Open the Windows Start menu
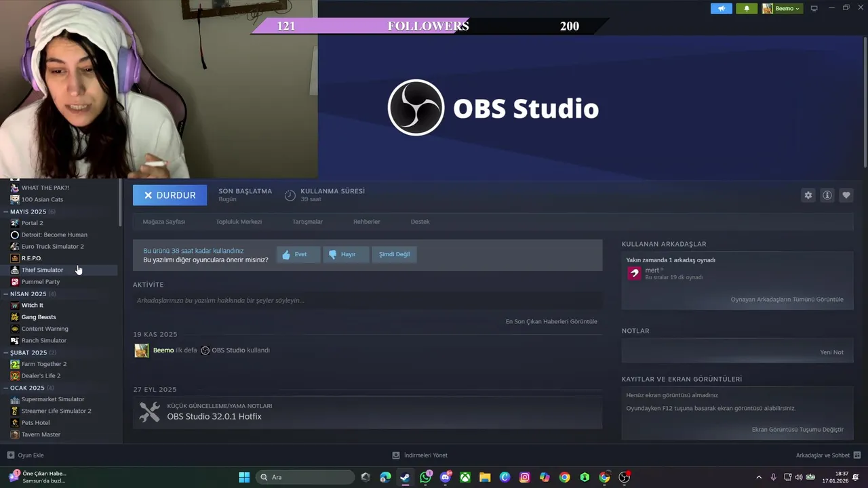868x488 pixels. (244, 477)
